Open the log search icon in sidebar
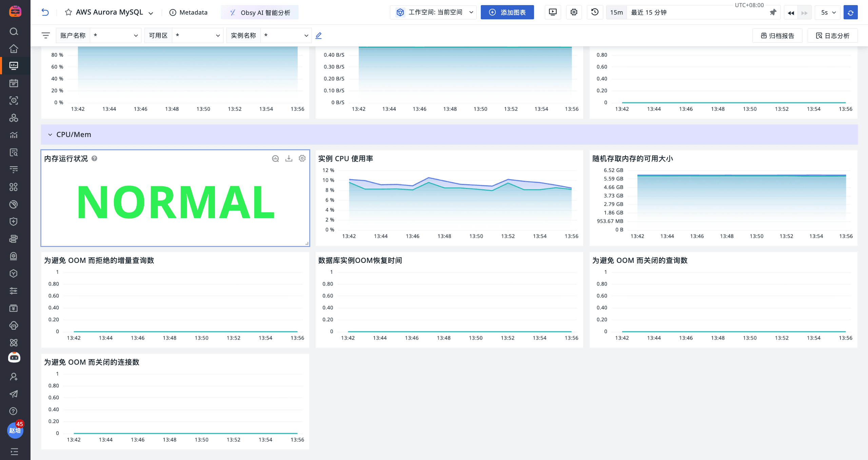The height and width of the screenshot is (460, 868). pyautogui.click(x=14, y=152)
